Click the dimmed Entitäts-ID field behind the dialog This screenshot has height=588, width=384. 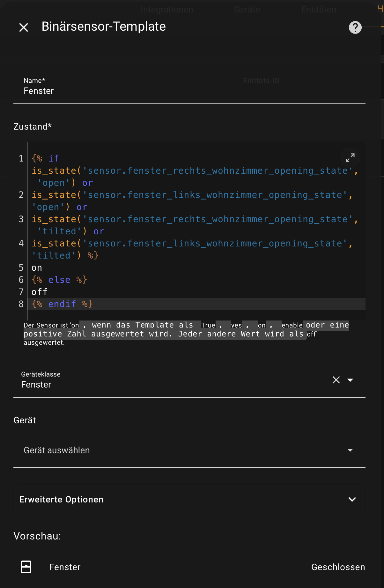(x=261, y=81)
